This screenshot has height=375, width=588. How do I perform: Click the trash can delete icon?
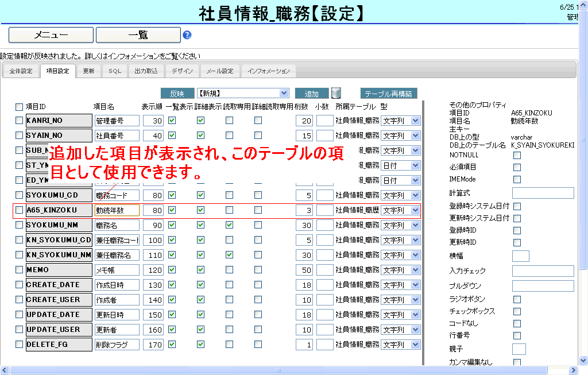pyautogui.click(x=336, y=93)
